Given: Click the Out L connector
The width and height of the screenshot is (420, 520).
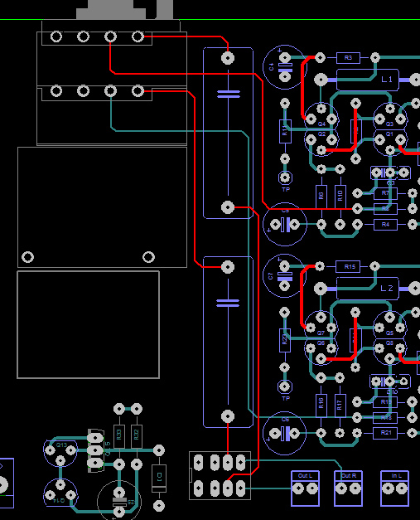Looking at the screenshot, I should point(305,488).
